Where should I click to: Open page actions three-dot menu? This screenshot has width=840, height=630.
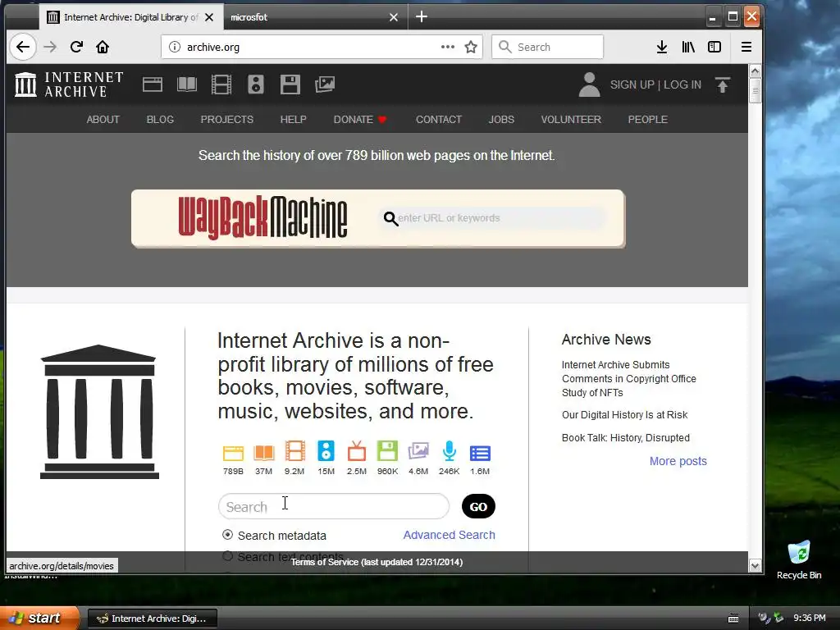point(448,47)
